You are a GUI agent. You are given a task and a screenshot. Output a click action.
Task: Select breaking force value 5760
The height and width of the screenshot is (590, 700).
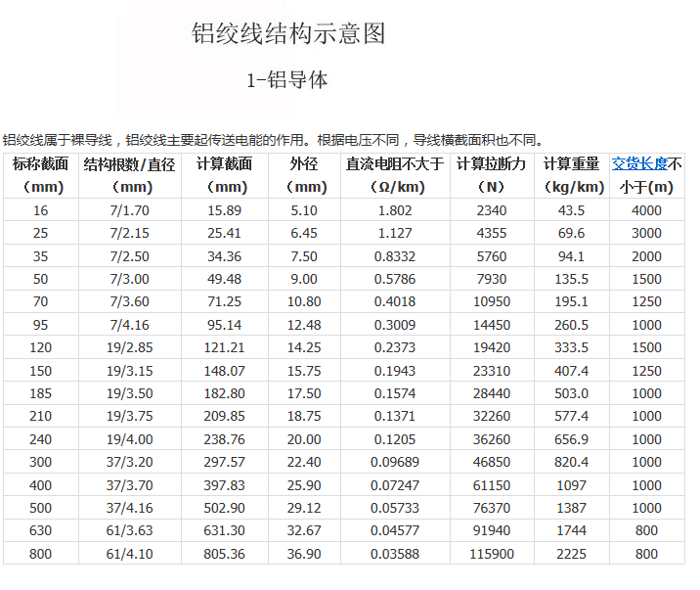tap(492, 256)
